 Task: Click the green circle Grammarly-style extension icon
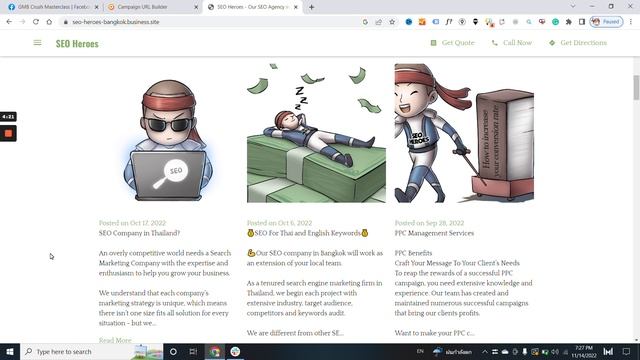tap(556, 22)
